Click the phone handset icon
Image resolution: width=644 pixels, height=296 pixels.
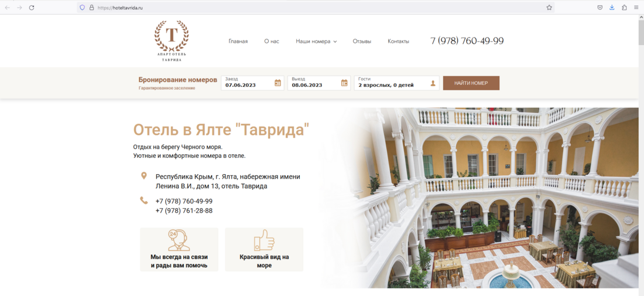click(144, 200)
